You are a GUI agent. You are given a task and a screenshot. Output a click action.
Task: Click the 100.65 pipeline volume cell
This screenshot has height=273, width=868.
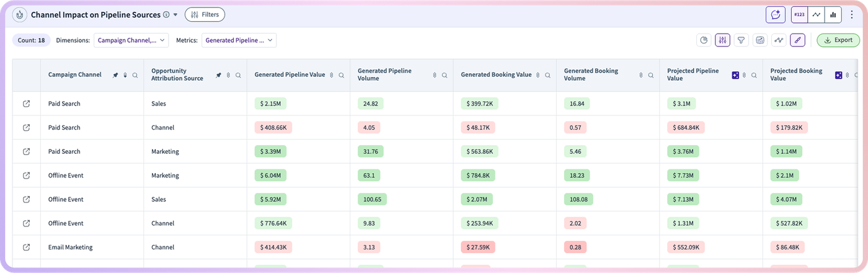pos(371,199)
